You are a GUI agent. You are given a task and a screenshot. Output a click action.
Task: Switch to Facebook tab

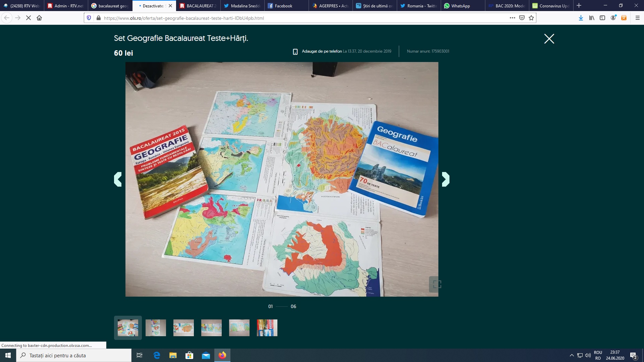[286, 6]
